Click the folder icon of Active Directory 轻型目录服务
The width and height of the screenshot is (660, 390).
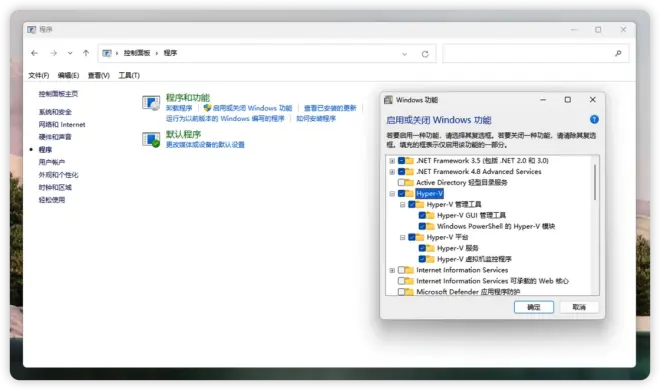point(410,183)
